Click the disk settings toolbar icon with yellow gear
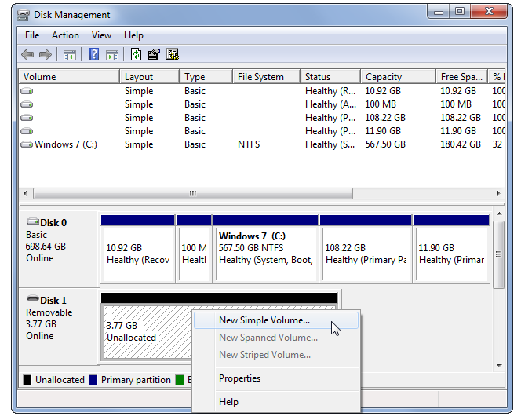 point(173,54)
